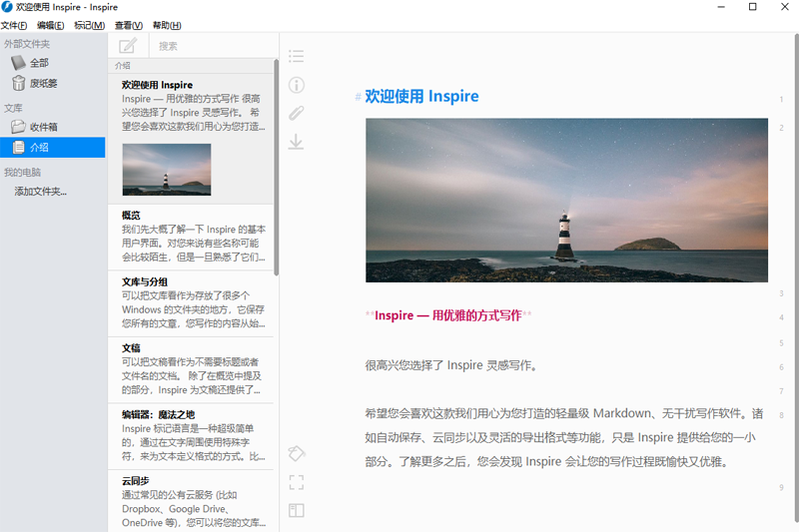This screenshot has height=532, width=799.
Task: Open the 标记(M) menu
Action: [x=89, y=25]
